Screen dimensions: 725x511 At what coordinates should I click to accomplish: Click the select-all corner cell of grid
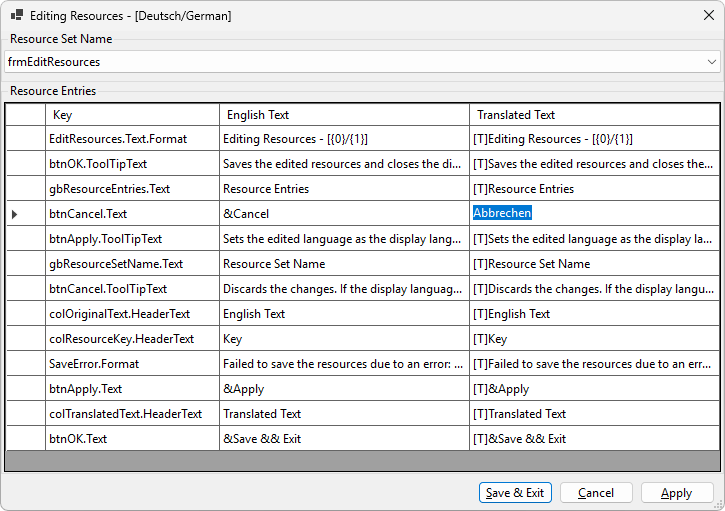click(x=25, y=115)
